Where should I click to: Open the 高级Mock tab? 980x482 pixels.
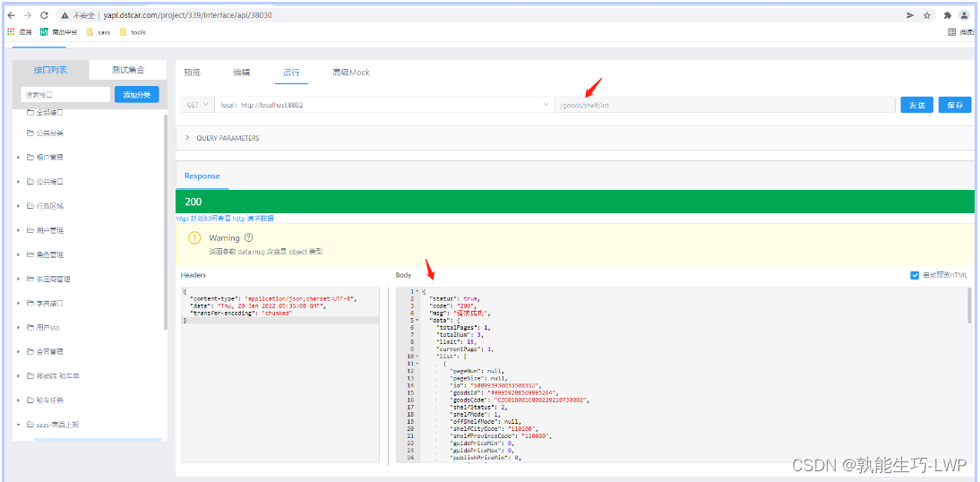(x=351, y=73)
